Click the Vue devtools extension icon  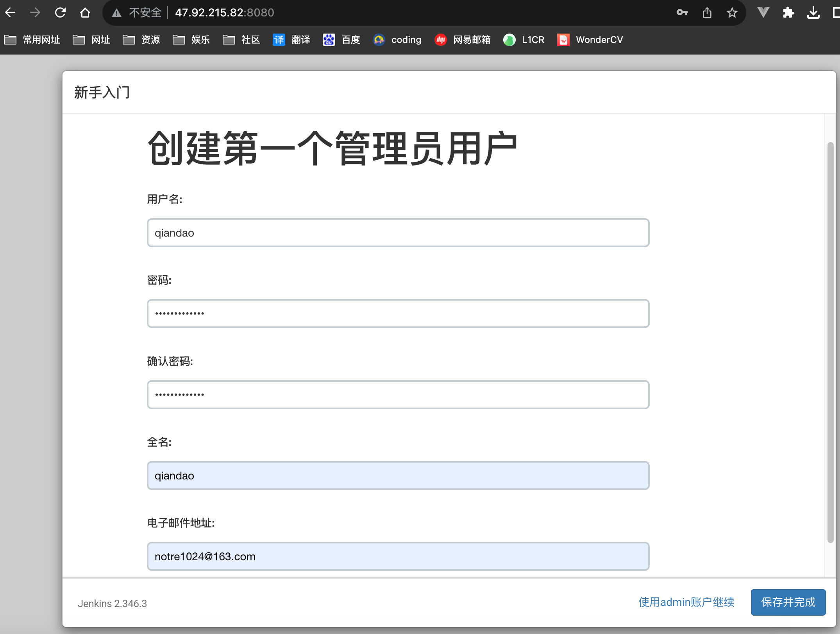pos(763,12)
